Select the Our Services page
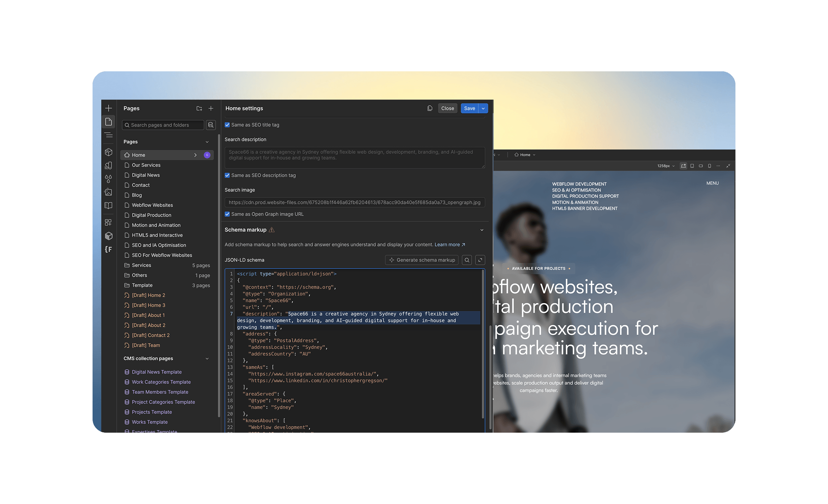 (167, 165)
